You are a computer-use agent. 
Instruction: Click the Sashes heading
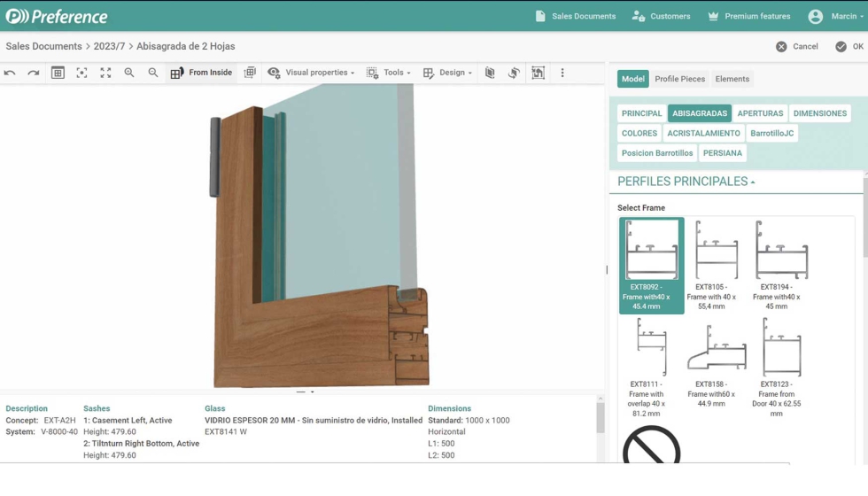click(97, 408)
